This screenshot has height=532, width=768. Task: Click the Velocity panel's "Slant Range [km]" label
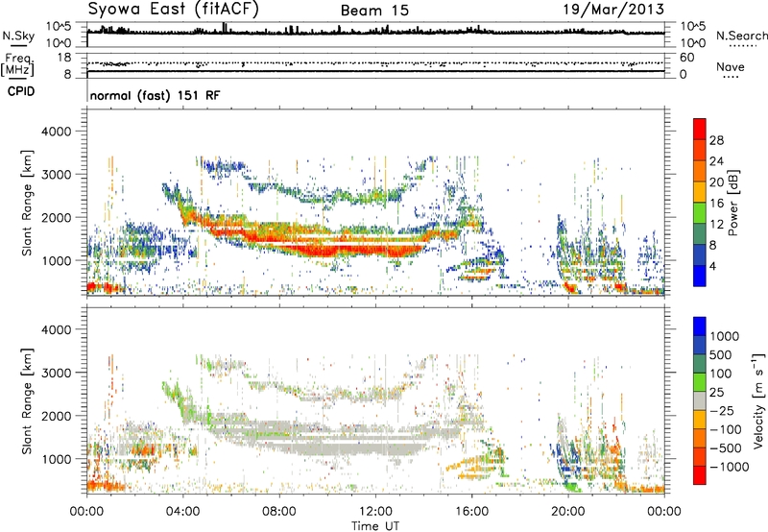coord(27,400)
